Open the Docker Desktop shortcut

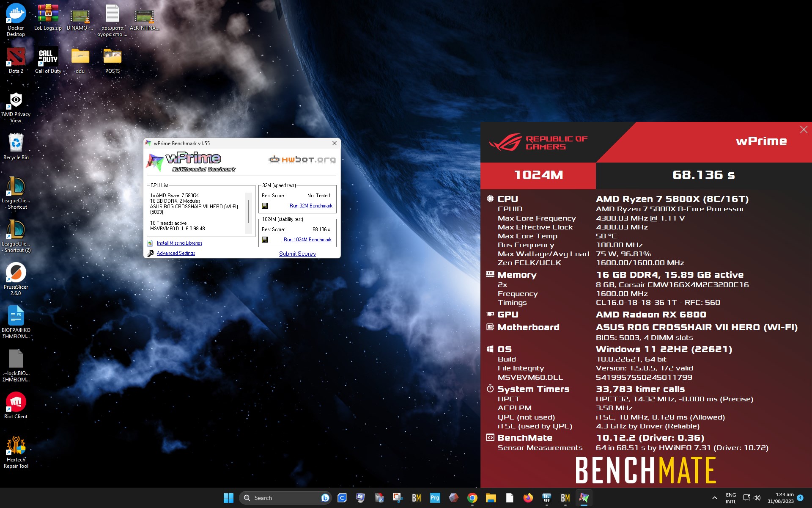tap(16, 20)
